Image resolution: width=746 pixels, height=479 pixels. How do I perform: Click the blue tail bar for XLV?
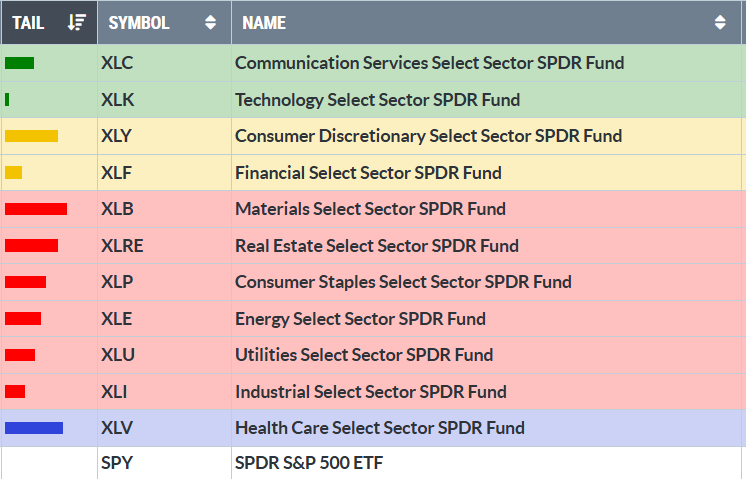coord(34,428)
